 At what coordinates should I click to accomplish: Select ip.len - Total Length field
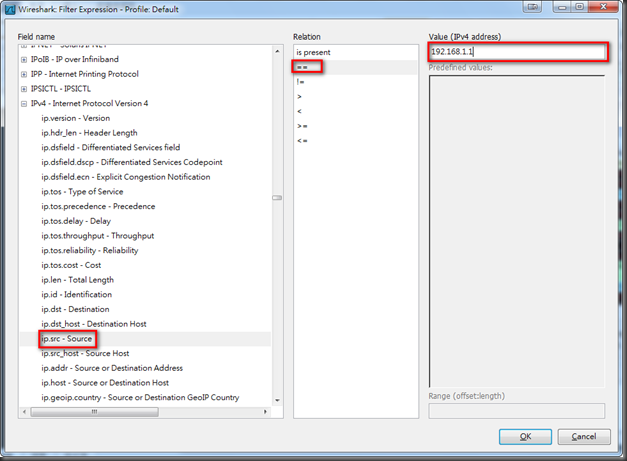pos(78,280)
